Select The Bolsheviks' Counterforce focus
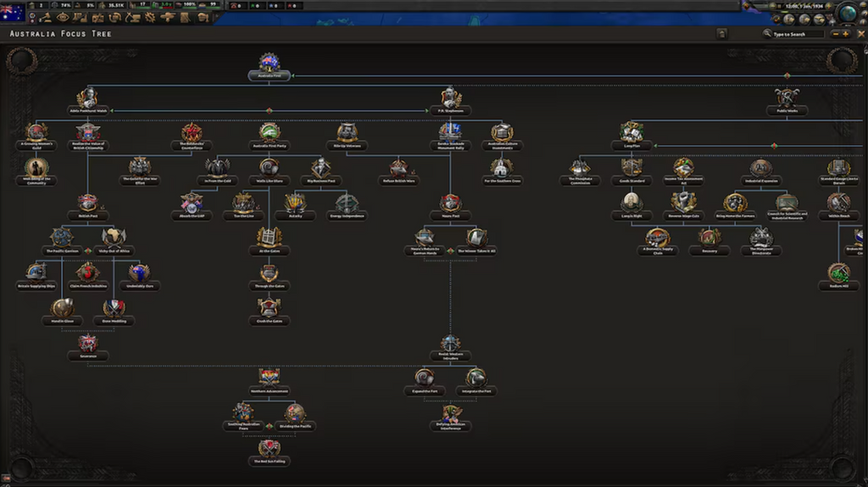Viewport: 868px width, 487px height. (192, 137)
